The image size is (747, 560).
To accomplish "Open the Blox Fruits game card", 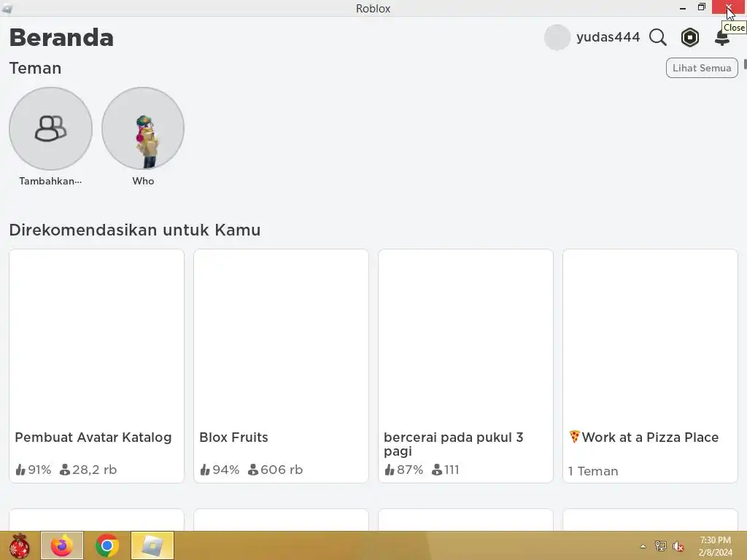I will tap(281, 366).
